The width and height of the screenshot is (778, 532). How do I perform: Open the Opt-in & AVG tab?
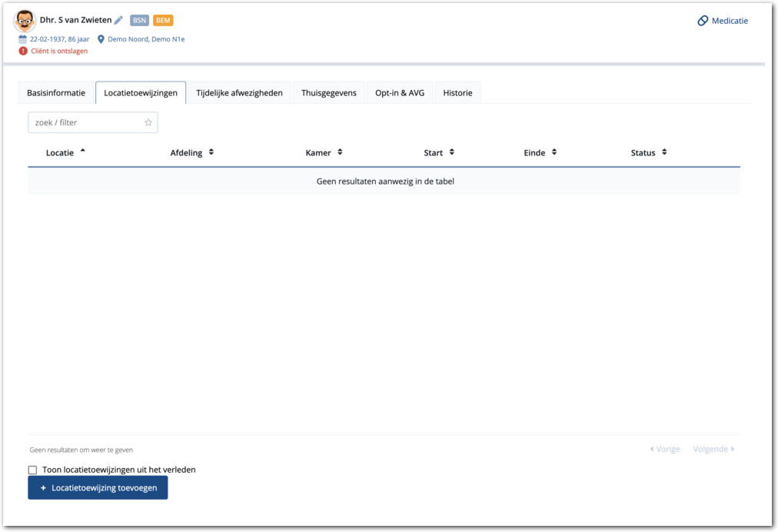[x=399, y=93]
